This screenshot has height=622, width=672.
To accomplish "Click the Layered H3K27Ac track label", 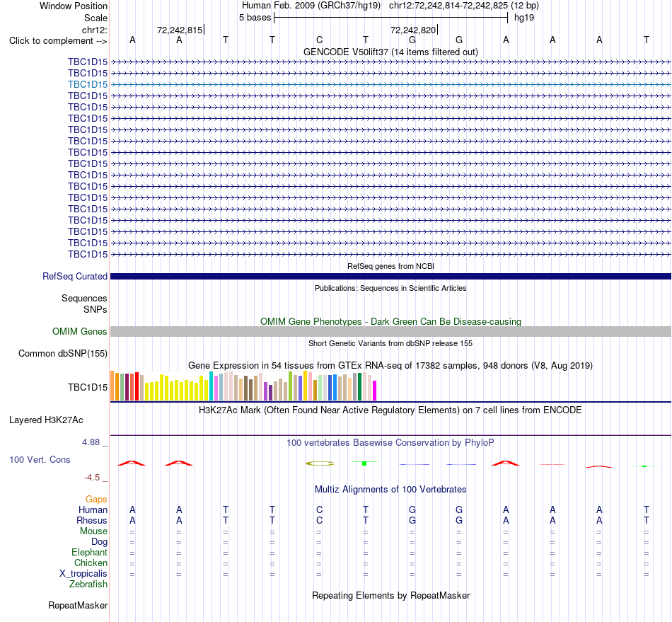I will (46, 420).
